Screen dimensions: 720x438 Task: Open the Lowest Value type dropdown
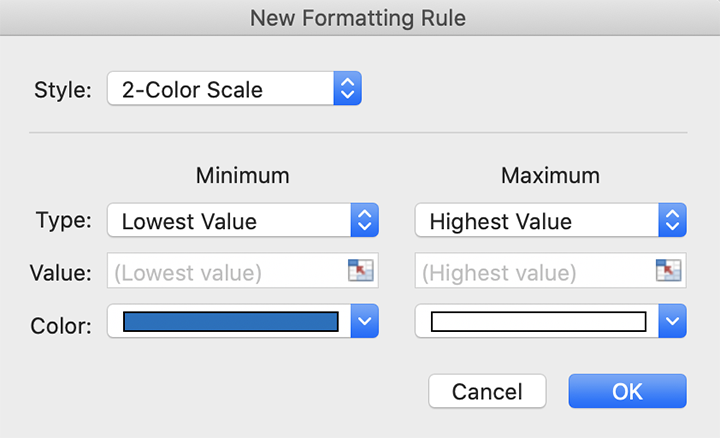(x=243, y=220)
